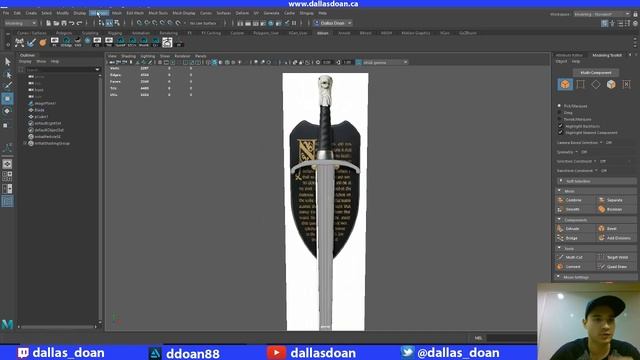Open the Mesh Tools menu
Image resolution: width=640 pixels, height=360 pixels.
coord(158,13)
